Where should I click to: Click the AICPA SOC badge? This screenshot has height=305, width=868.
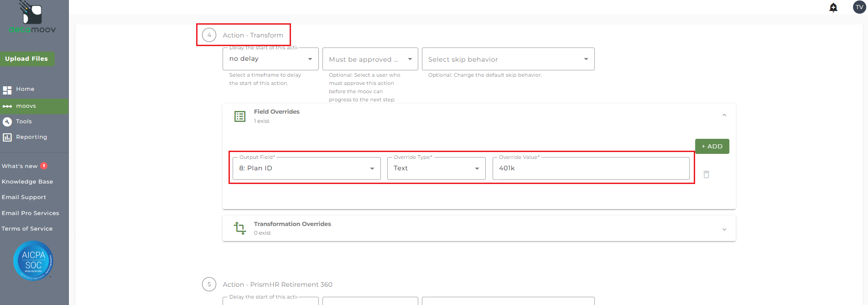pos(33,261)
